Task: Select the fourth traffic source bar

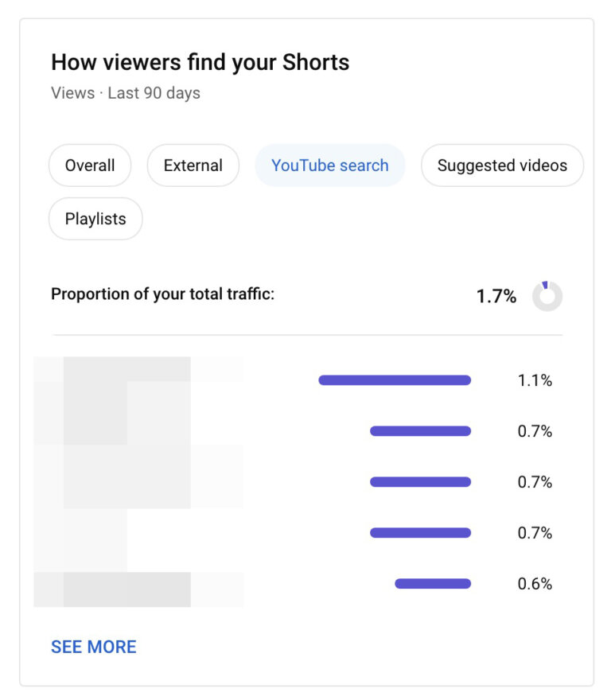Action: [420, 532]
